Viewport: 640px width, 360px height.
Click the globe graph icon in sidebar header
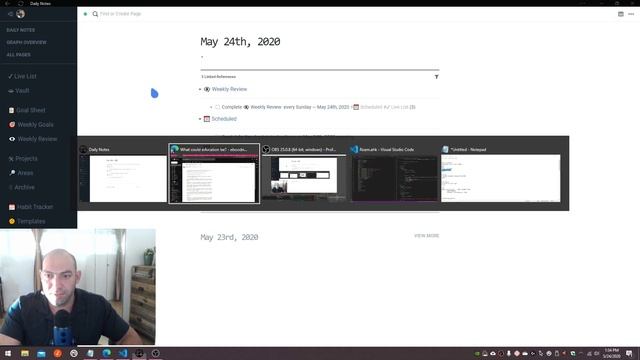(x=20, y=14)
